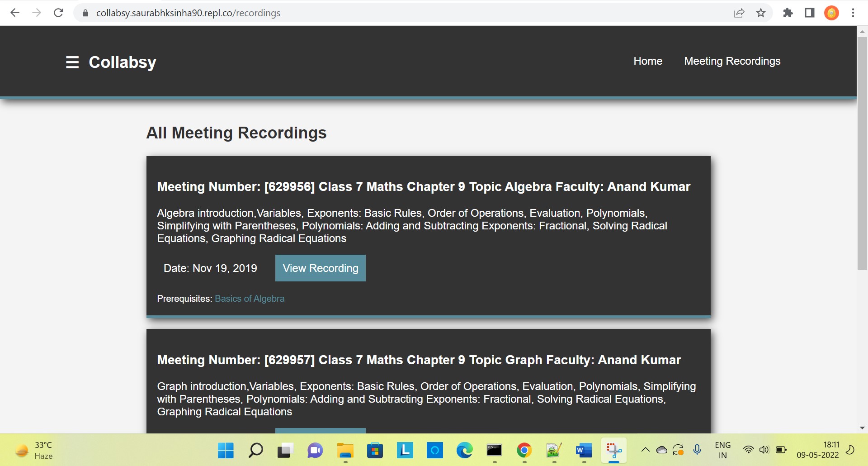
Task: Open Meeting Recordings in the navigation bar
Action: 732,61
